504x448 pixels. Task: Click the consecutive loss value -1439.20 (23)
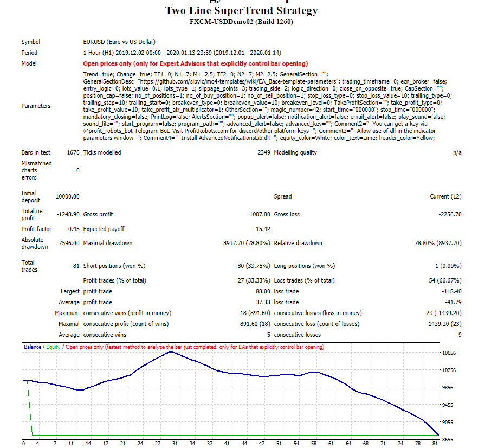coord(444,324)
